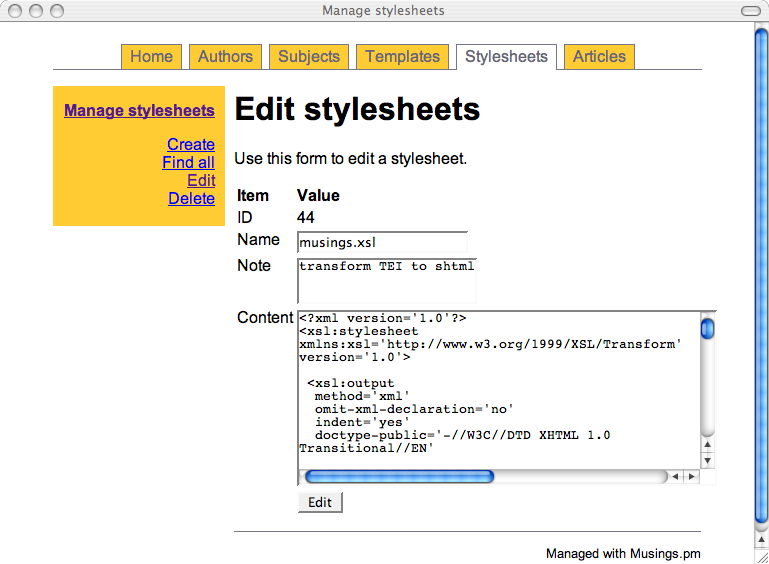Click the Create link in sidebar
This screenshot has height=564, width=769.
click(x=190, y=145)
